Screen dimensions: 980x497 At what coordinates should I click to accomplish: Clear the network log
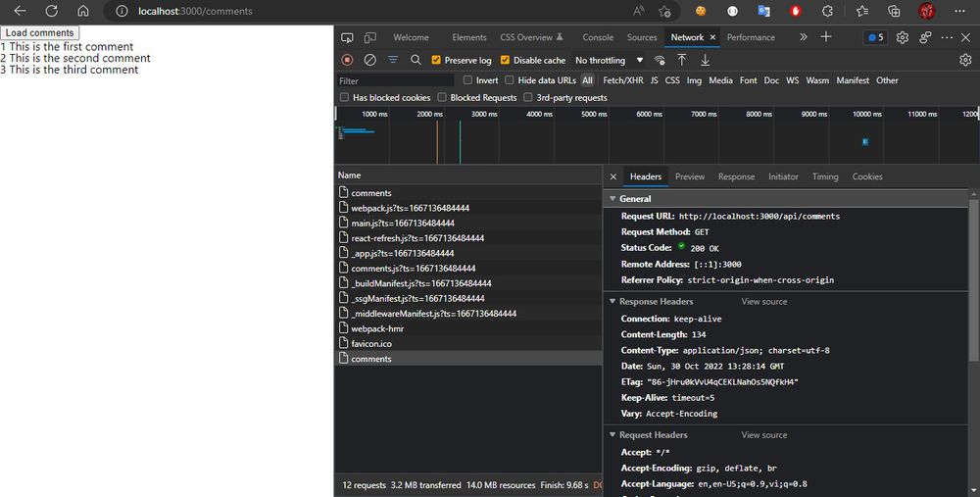tap(369, 60)
